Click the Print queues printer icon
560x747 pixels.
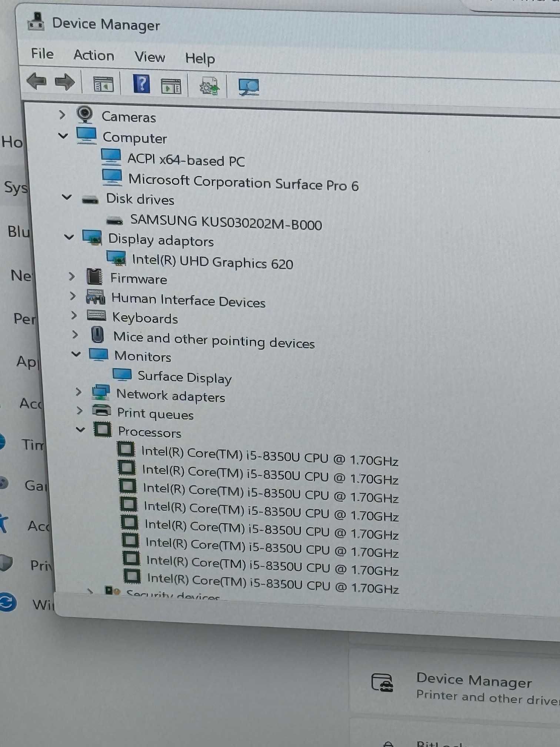pos(101,411)
